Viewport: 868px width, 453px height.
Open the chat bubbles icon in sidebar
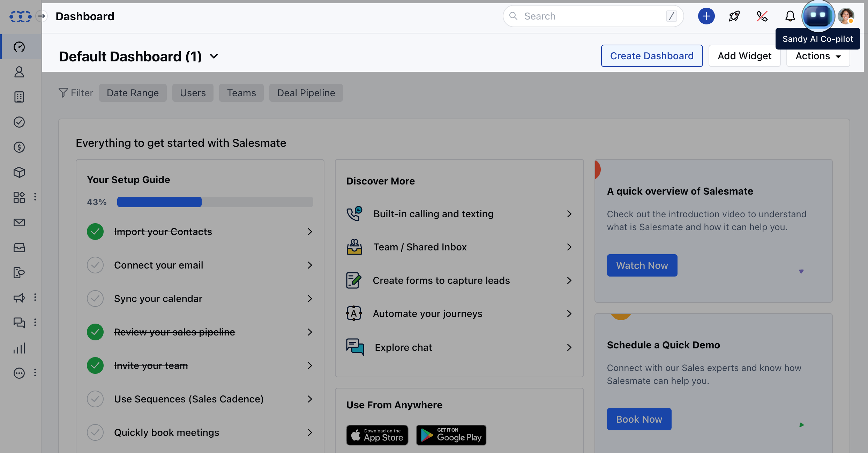tap(19, 323)
